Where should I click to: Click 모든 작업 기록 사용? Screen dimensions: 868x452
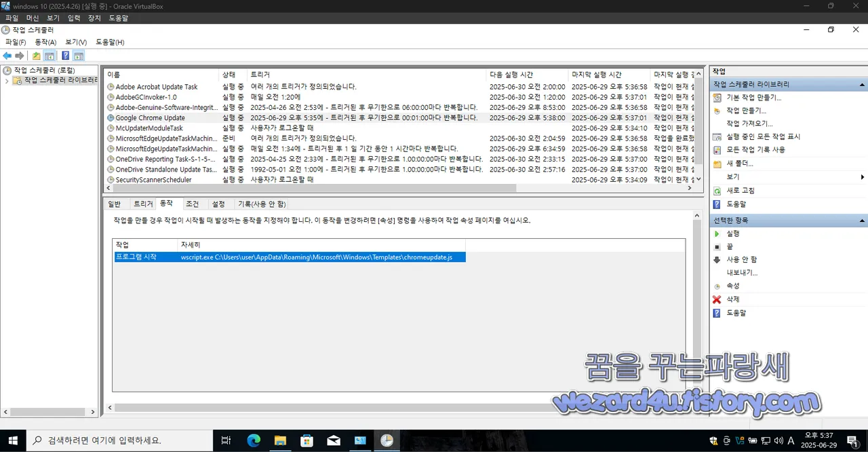click(x=755, y=149)
